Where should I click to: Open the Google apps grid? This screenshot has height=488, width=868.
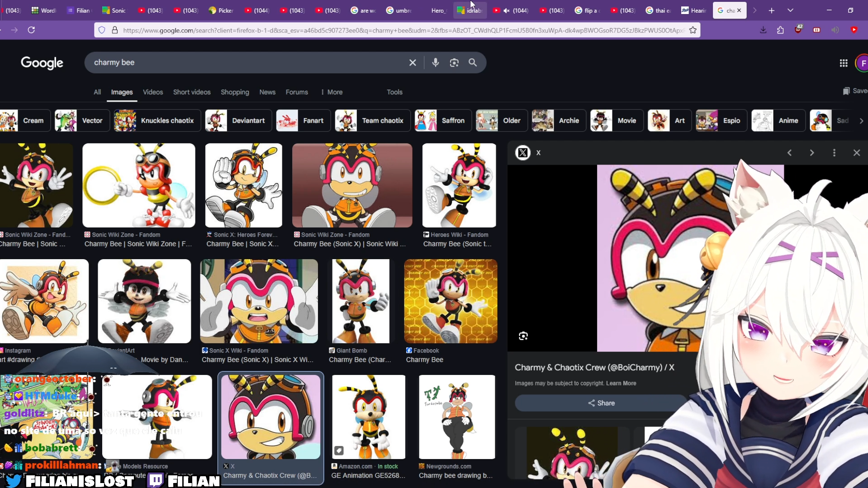[843, 63]
